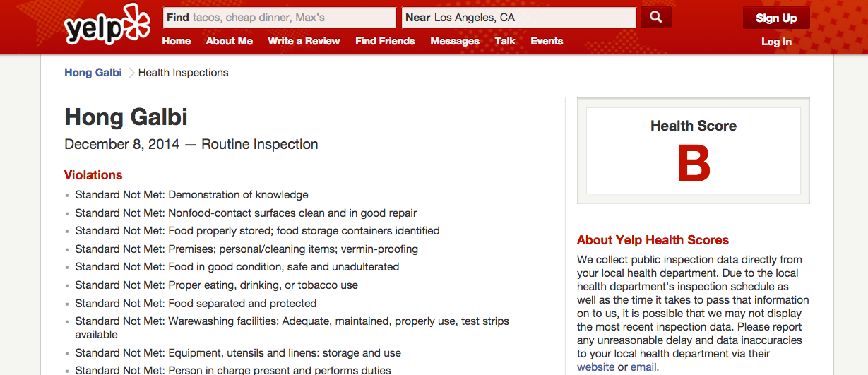Screen dimensions: 868x375
Task: Follow the Hong Galbi breadcrumb link
Action: (x=93, y=72)
